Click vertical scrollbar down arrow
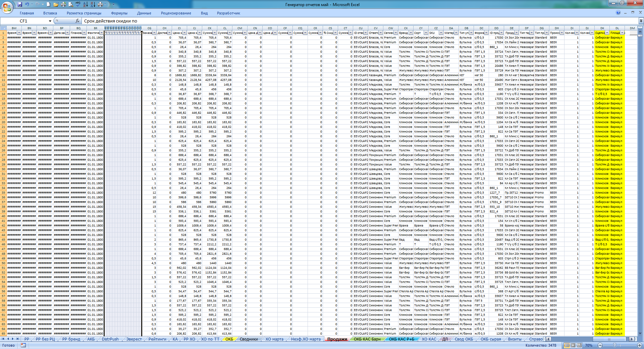Image resolution: width=644 pixels, height=349 pixels. pos(640,334)
